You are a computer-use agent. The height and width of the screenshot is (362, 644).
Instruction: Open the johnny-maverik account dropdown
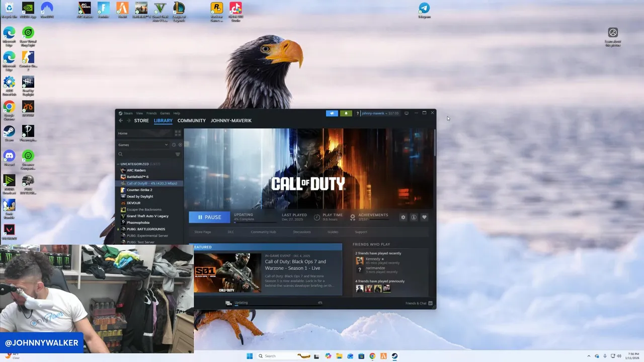(380, 113)
